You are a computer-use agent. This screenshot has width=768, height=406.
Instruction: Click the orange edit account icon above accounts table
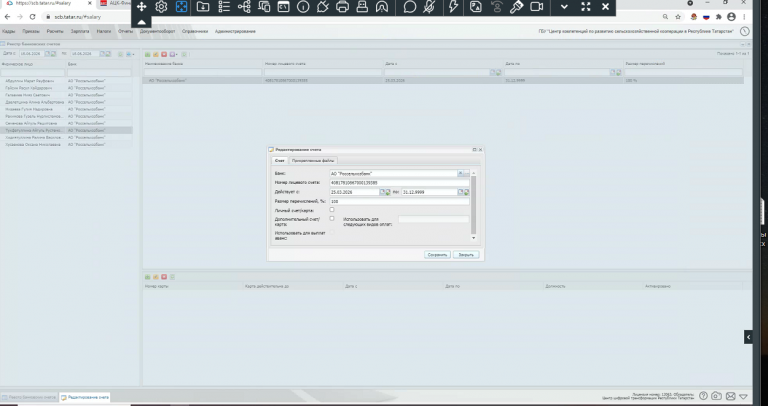(x=156, y=54)
